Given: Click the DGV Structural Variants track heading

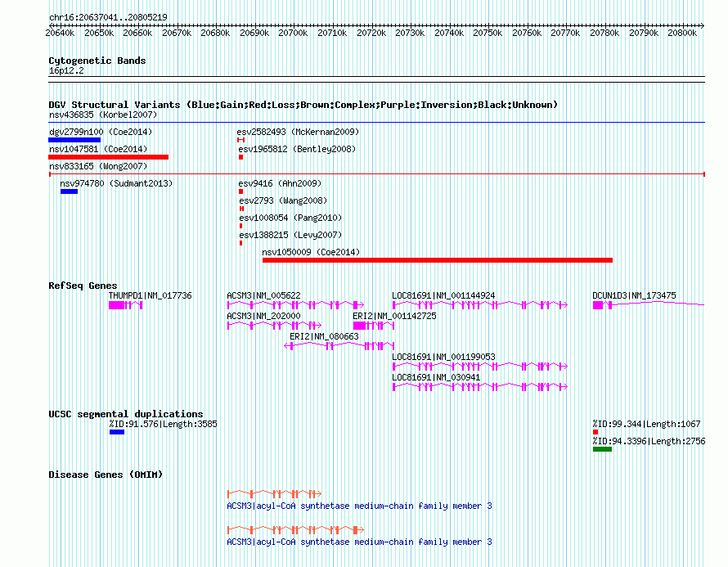Looking at the screenshot, I should click(x=303, y=105).
